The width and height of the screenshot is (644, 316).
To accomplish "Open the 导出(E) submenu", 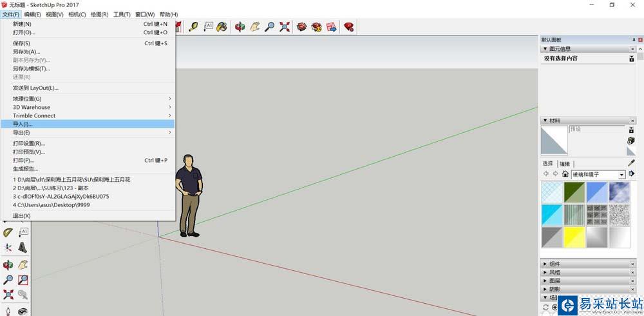I will click(88, 132).
